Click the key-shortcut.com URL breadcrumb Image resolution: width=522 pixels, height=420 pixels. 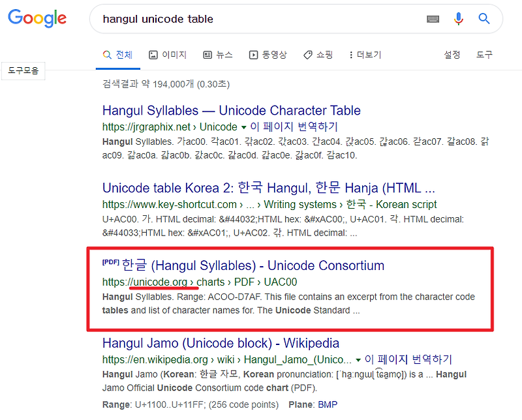pyautogui.click(x=269, y=204)
